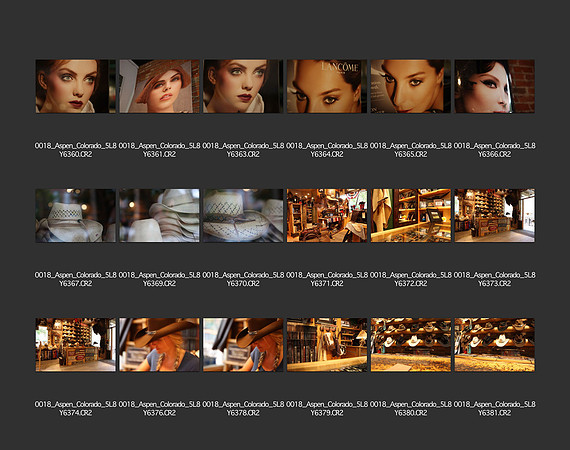The width and height of the screenshot is (570, 450).
Task: Click the filename label Y6366.CR2
Action: point(494,150)
